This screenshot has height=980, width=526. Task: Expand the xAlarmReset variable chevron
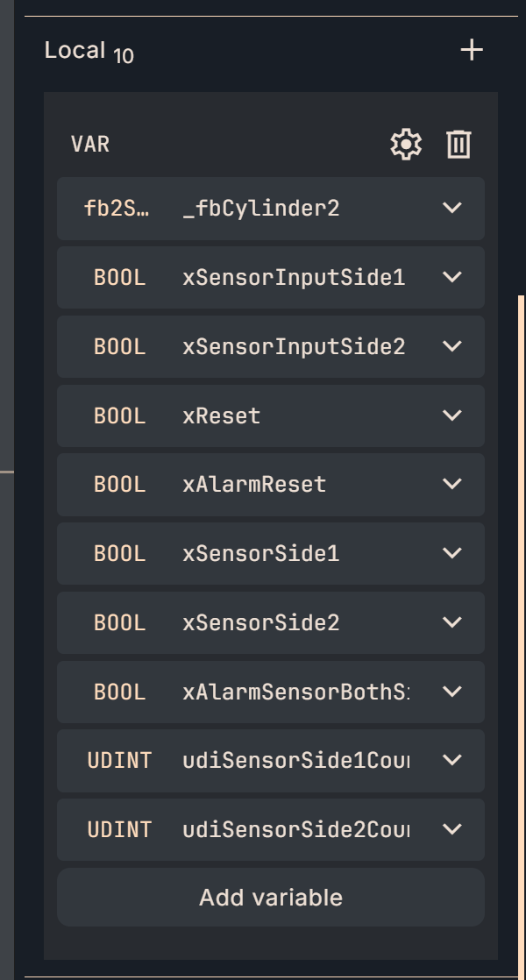point(452,484)
